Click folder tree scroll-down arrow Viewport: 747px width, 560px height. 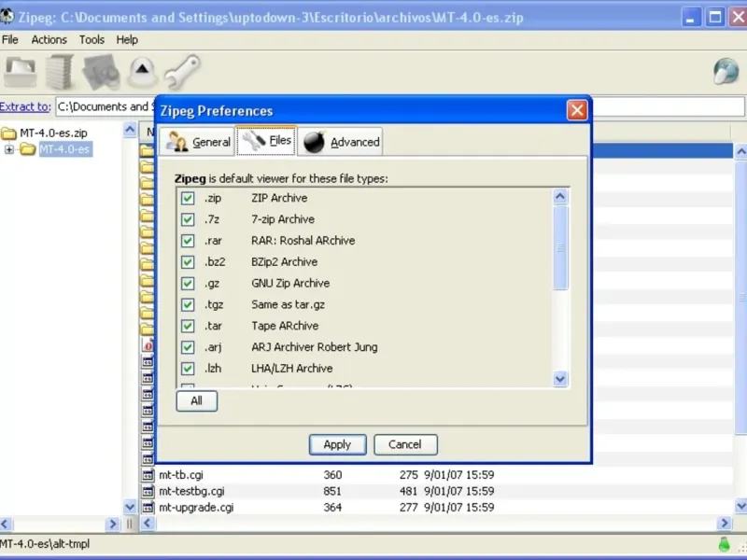tap(130, 507)
